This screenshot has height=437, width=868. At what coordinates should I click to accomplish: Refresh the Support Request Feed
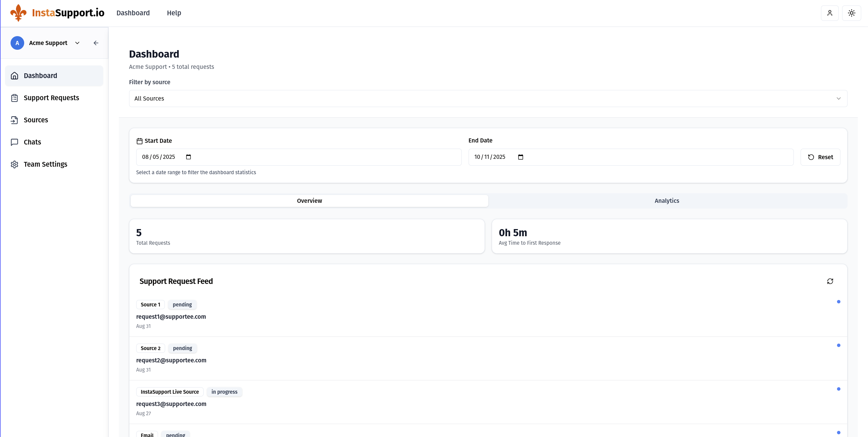pyautogui.click(x=830, y=281)
